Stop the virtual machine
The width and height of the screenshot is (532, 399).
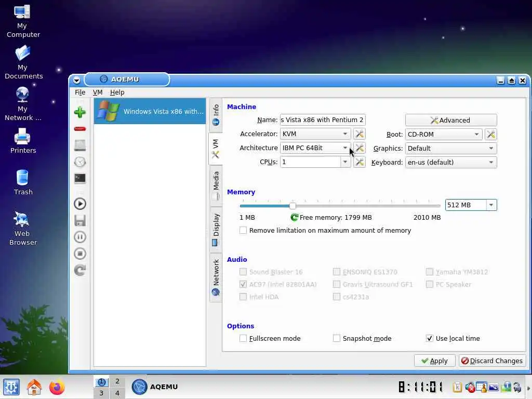[79, 254]
